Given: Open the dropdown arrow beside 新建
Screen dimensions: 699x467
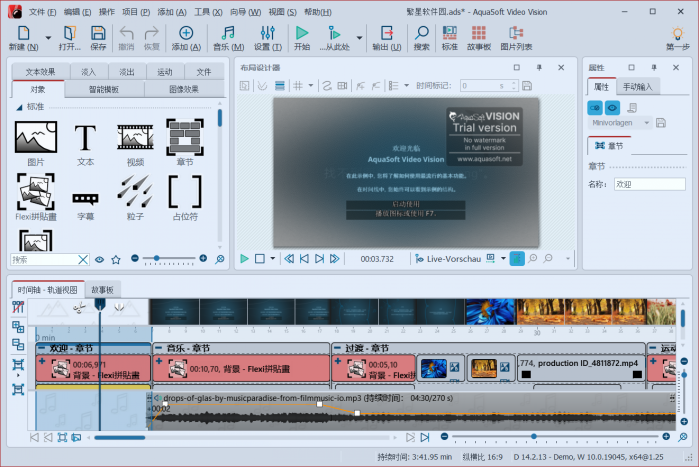Looking at the screenshot, I should (48, 38).
